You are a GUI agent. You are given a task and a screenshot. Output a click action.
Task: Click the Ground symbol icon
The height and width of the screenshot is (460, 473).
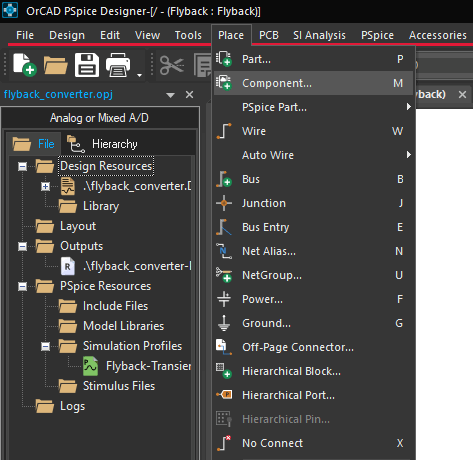(224, 323)
